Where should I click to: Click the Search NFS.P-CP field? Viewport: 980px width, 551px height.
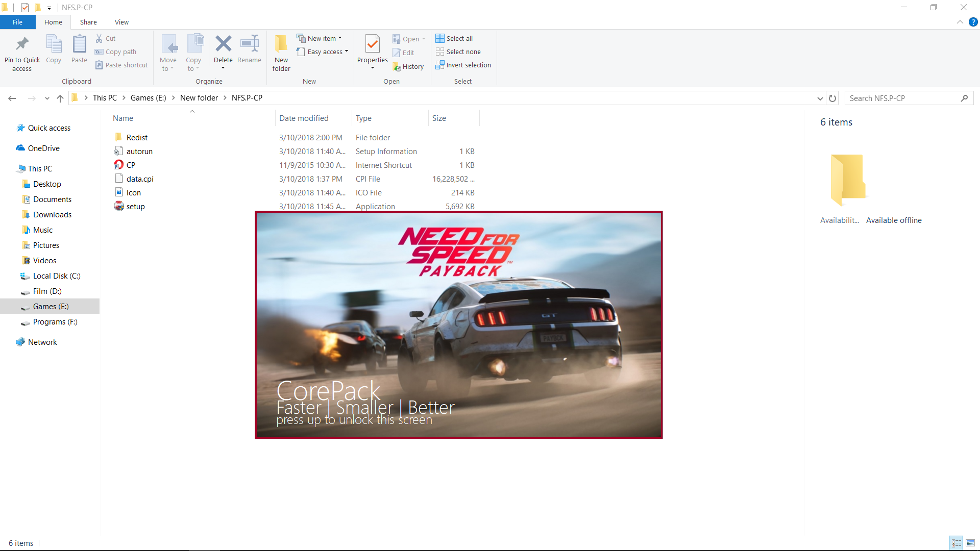pyautogui.click(x=902, y=98)
